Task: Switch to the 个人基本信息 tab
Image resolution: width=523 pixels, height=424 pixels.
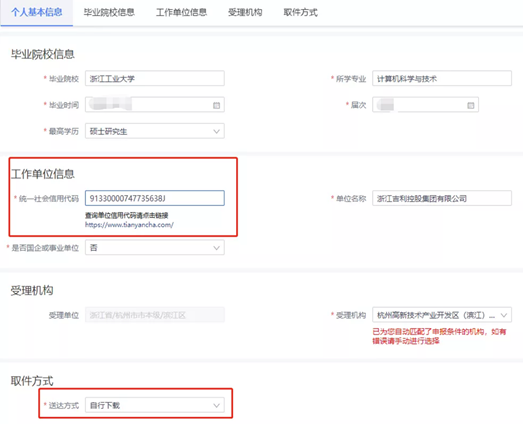Action: pos(37,12)
